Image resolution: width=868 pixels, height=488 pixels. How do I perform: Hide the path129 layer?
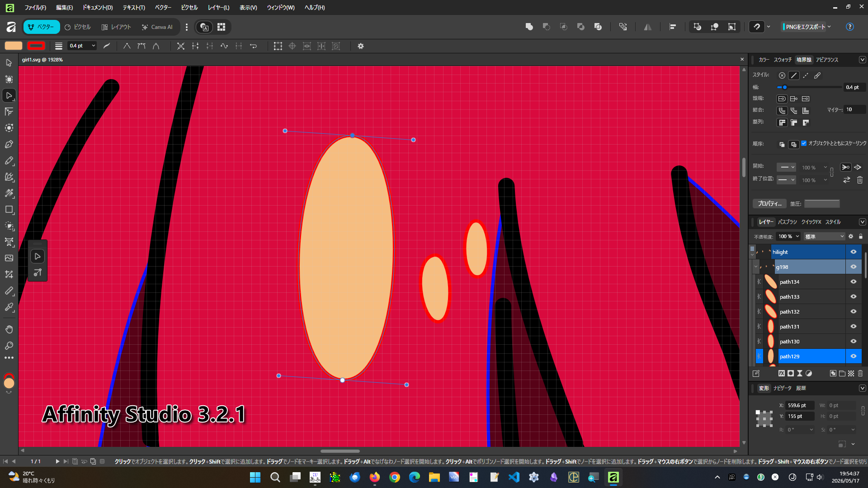pos(854,357)
